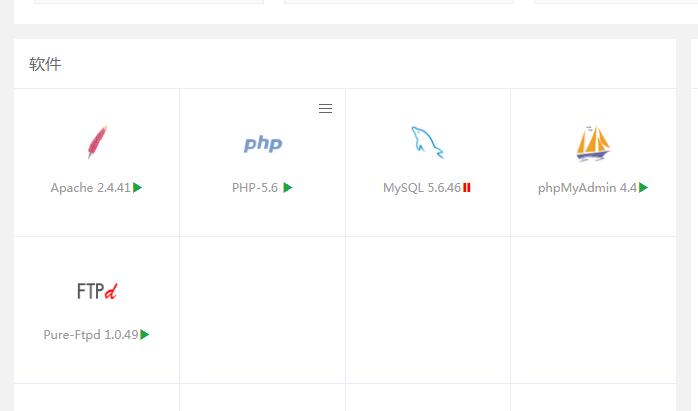This screenshot has width=698, height=411.
Task: Click green arrow beside Pure-Ftpd
Action: coord(145,334)
